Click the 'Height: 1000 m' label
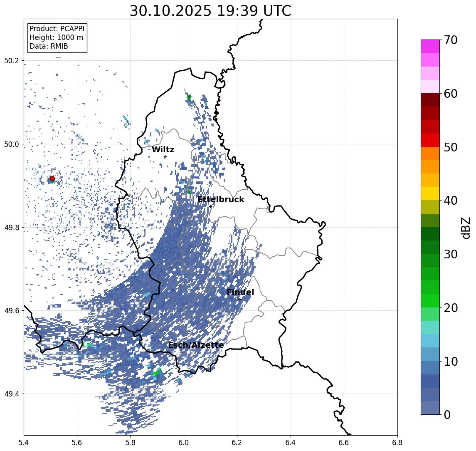The height and width of the screenshot is (451, 476). 56,37
